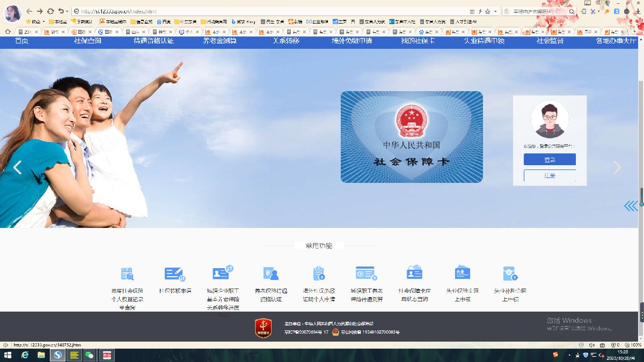Click the 注册 button

click(x=550, y=175)
